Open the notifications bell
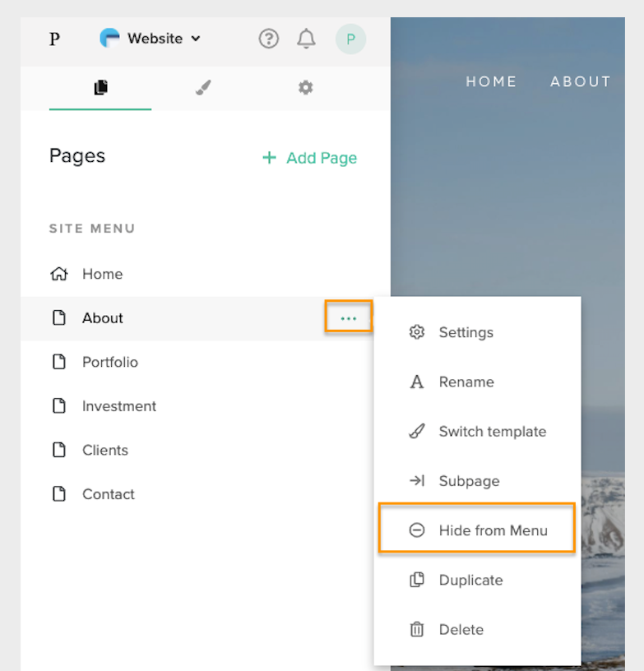 pyautogui.click(x=306, y=39)
